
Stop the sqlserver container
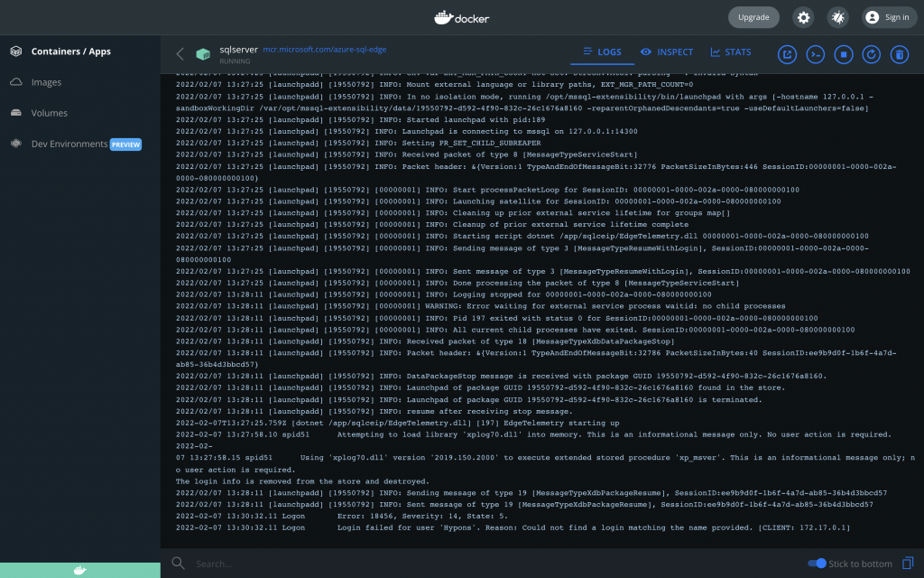[x=844, y=54]
